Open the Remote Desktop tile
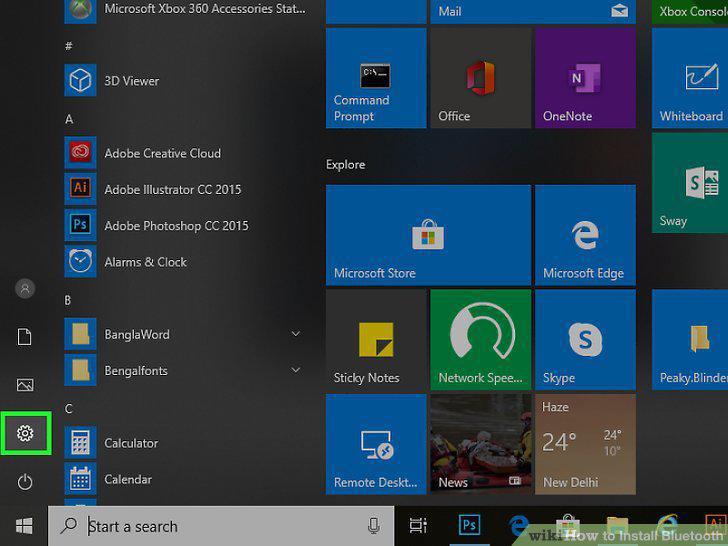 (376, 444)
